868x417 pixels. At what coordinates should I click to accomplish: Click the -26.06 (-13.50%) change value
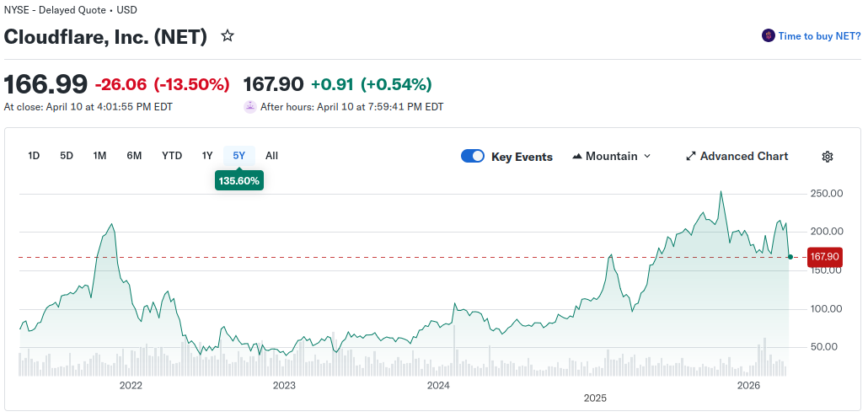162,84
